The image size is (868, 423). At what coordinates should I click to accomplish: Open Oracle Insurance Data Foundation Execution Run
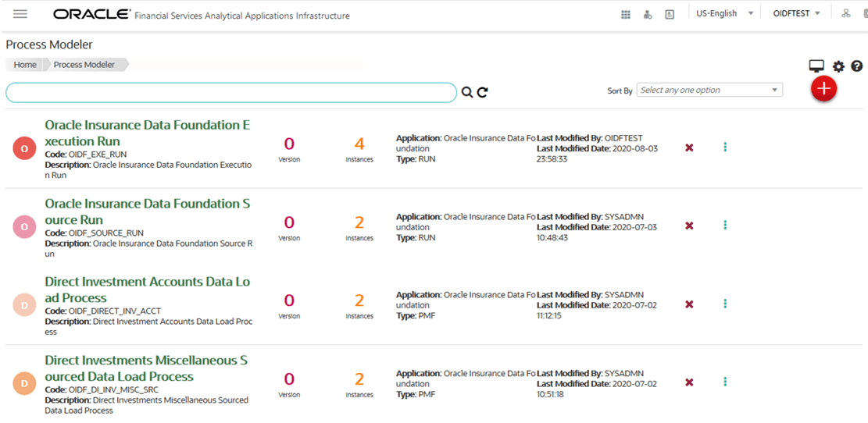[x=148, y=133]
